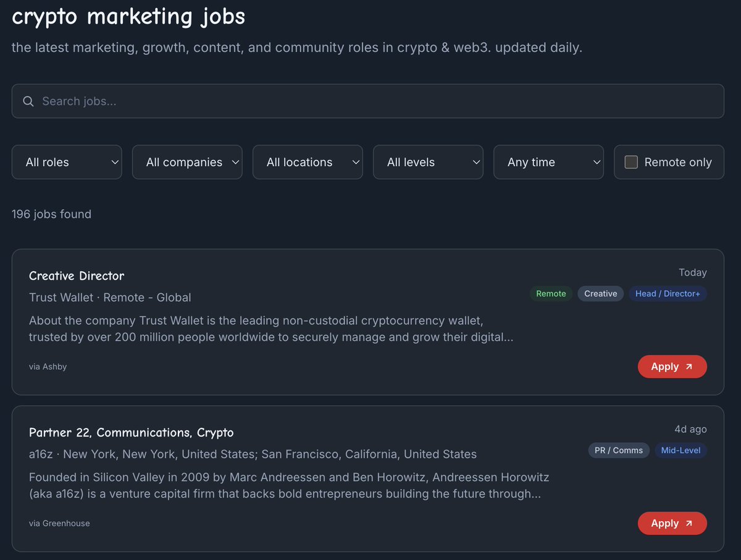741x560 pixels.
Task: Click the magnifier icon in search bar
Action: [28, 101]
